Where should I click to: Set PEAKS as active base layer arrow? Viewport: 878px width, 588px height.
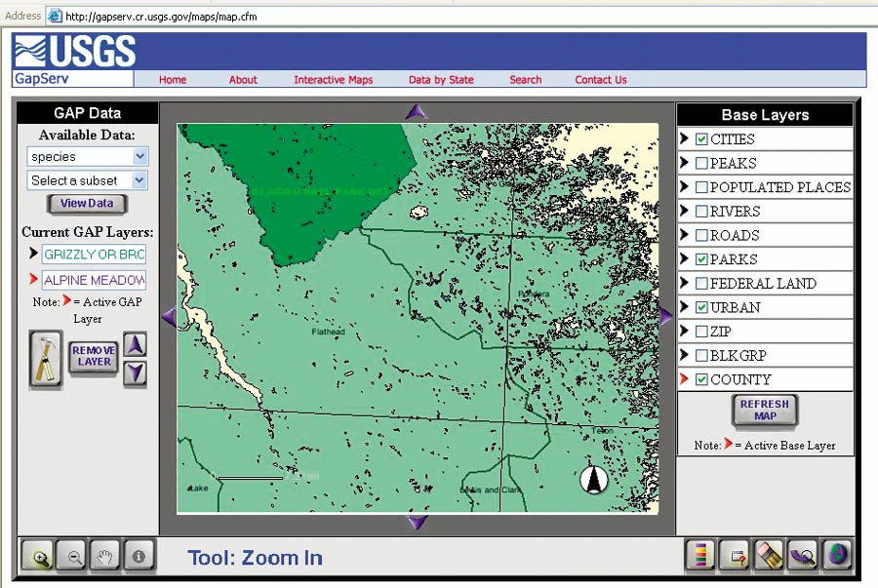[684, 162]
